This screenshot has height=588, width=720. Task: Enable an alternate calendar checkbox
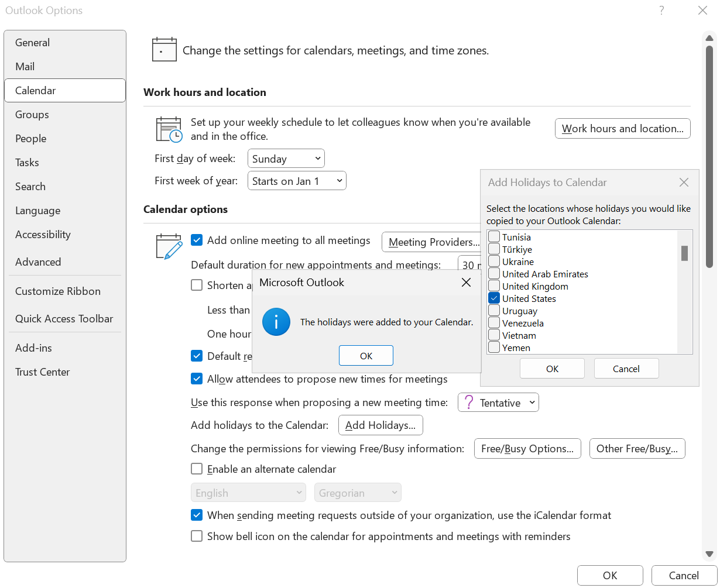point(197,469)
